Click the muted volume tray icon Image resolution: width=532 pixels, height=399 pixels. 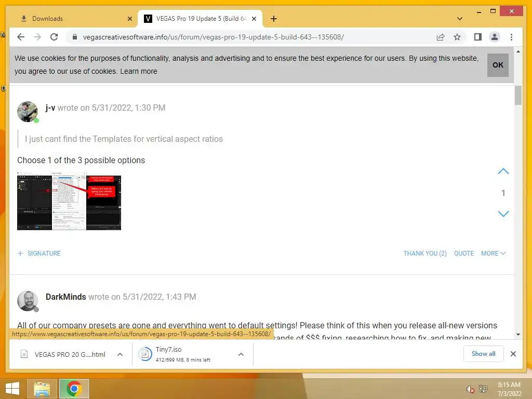(x=470, y=389)
